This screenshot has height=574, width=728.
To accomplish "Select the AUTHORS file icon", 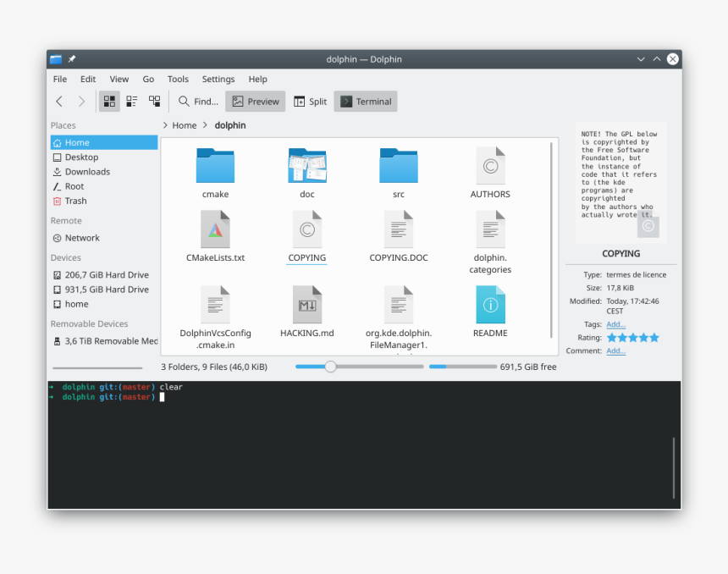I will coord(490,166).
